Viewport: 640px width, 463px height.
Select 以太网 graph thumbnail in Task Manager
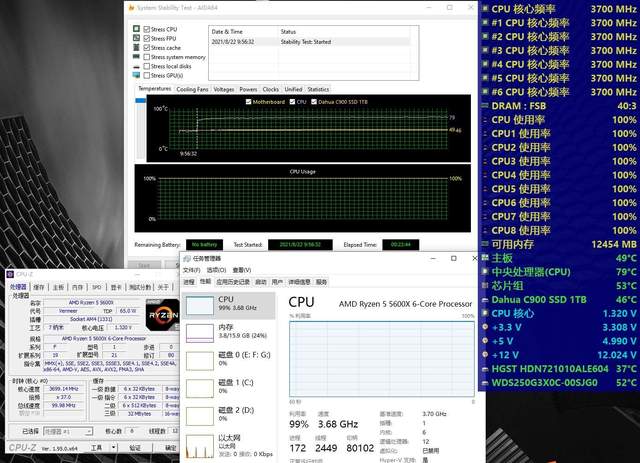200,446
